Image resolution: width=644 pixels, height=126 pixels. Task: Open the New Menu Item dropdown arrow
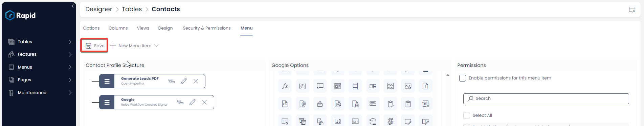pyautogui.click(x=156, y=46)
